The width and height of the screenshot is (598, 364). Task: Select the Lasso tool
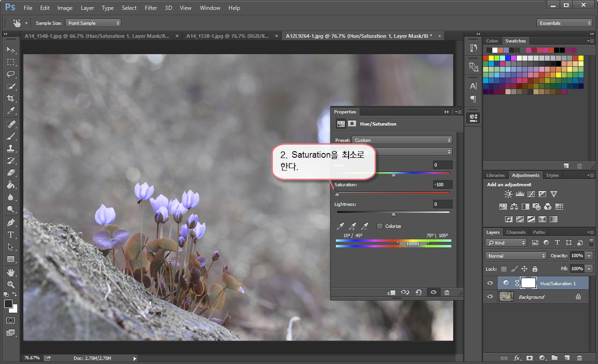[11, 74]
